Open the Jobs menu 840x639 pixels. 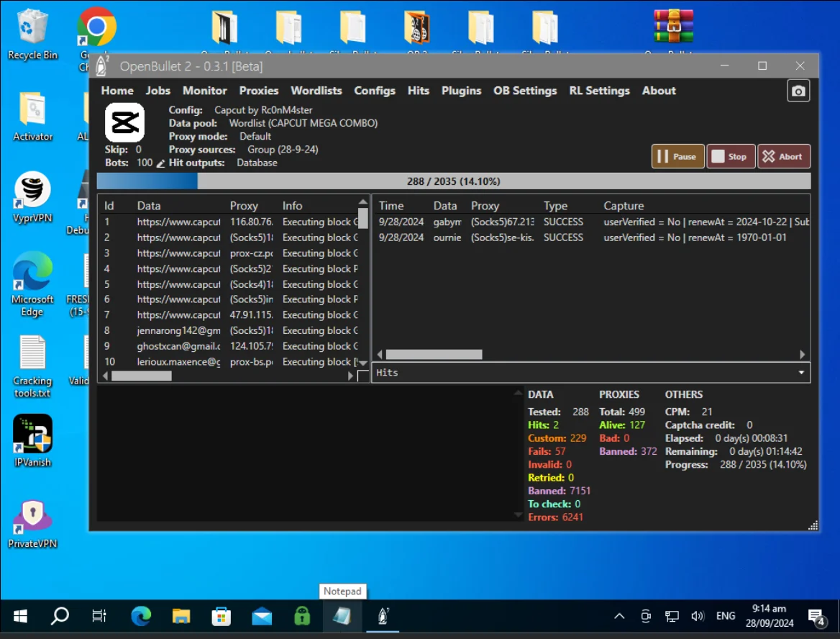coord(158,91)
